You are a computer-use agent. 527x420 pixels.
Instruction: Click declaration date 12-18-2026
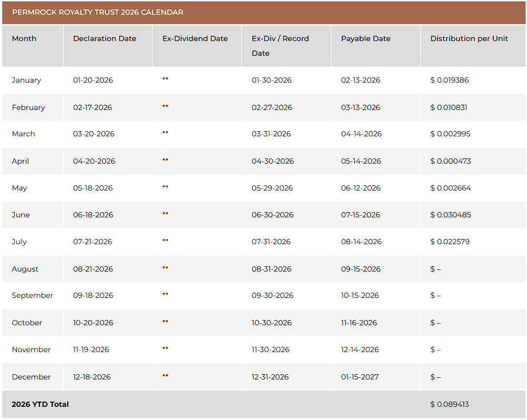92,377
